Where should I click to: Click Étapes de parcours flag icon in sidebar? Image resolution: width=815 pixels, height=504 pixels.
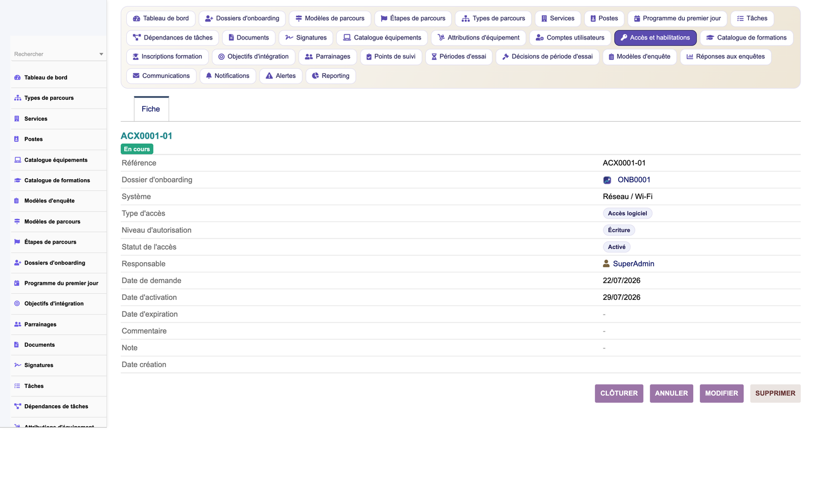click(x=17, y=242)
